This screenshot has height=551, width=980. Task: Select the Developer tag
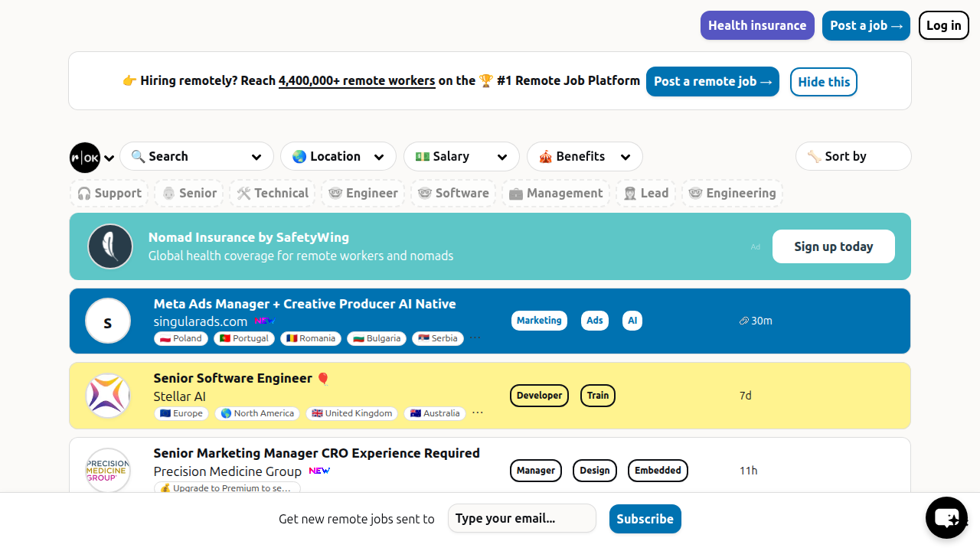click(x=539, y=396)
